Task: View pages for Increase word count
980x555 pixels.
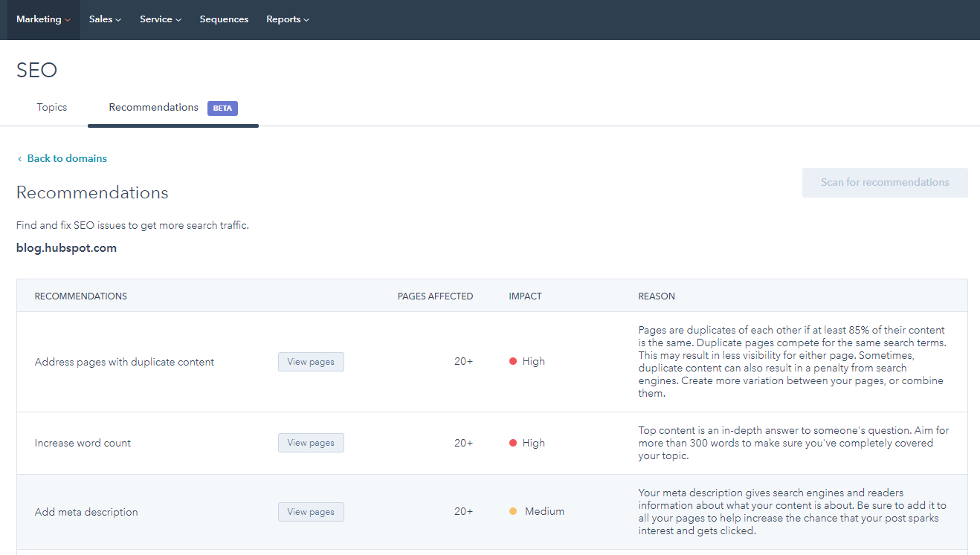Action: point(311,443)
